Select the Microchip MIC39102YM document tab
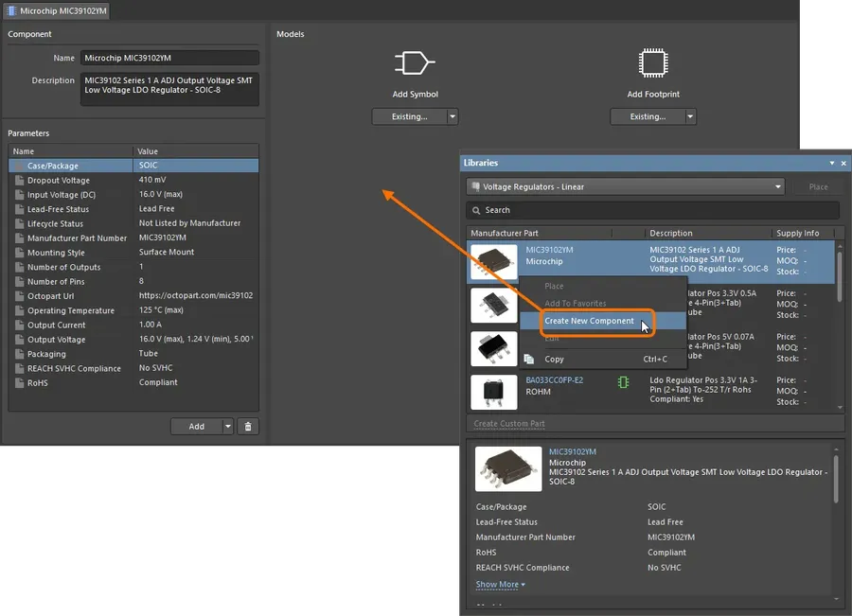Viewport: 852px width, 616px height. pos(57,10)
